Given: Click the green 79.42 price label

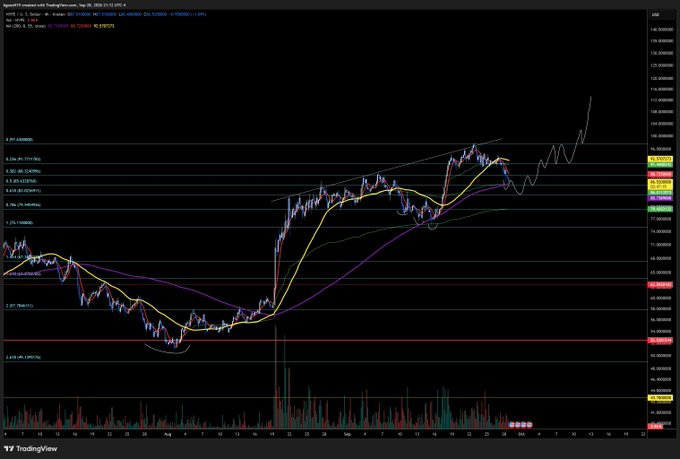Looking at the screenshot, I should coord(660,209).
